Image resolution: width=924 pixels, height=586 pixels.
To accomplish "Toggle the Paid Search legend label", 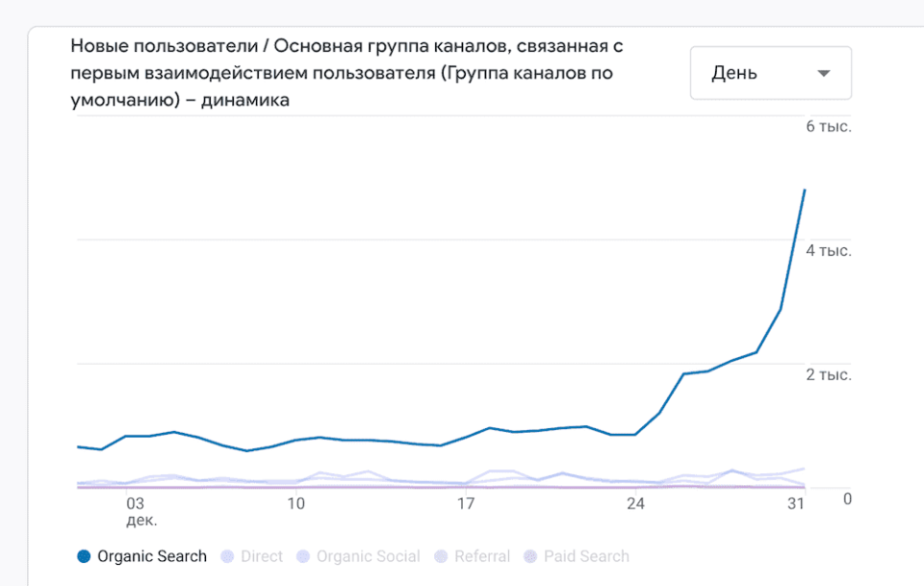I will tap(586, 556).
